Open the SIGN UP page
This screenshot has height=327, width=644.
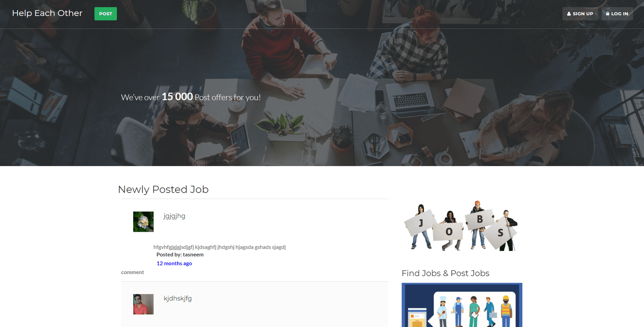click(580, 14)
